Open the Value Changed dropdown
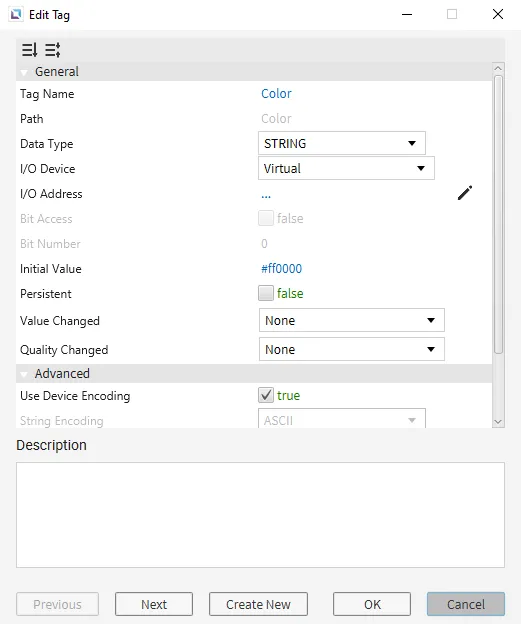 352,320
